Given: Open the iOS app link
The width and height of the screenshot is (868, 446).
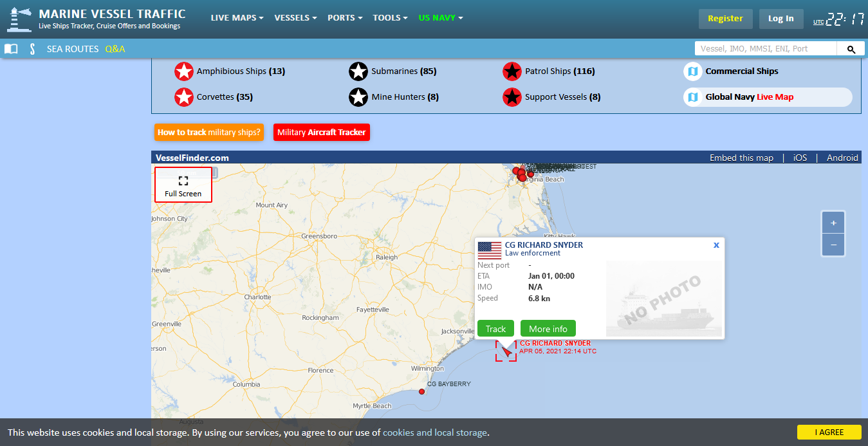Looking at the screenshot, I should coord(800,158).
